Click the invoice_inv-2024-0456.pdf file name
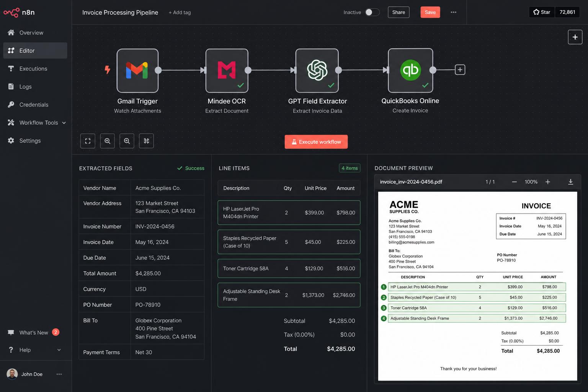This screenshot has width=588, height=392. pos(411,182)
